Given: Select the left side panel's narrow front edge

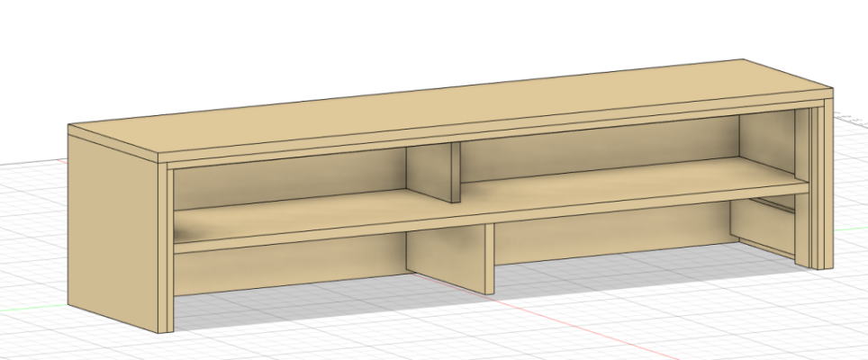Looking at the screenshot, I should 162,247.
